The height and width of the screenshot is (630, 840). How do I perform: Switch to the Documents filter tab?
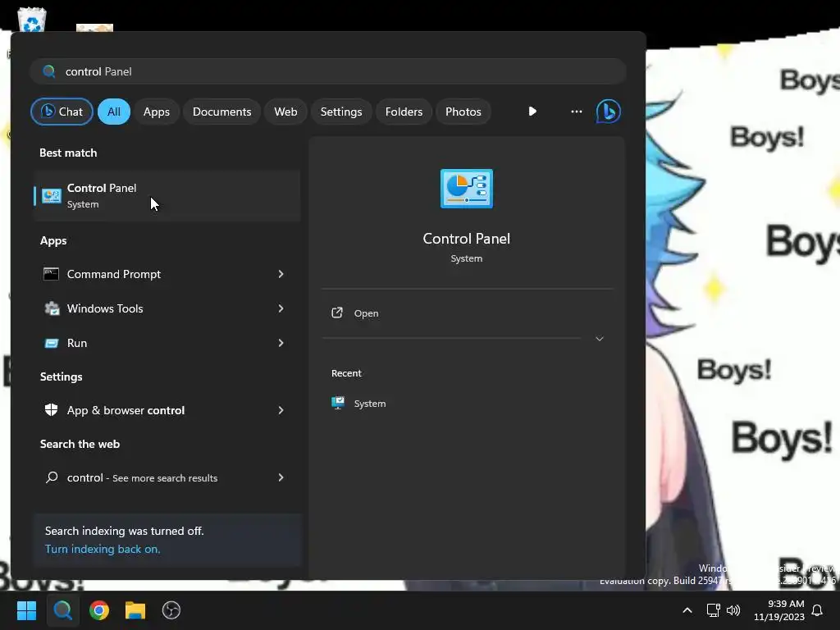click(x=221, y=112)
